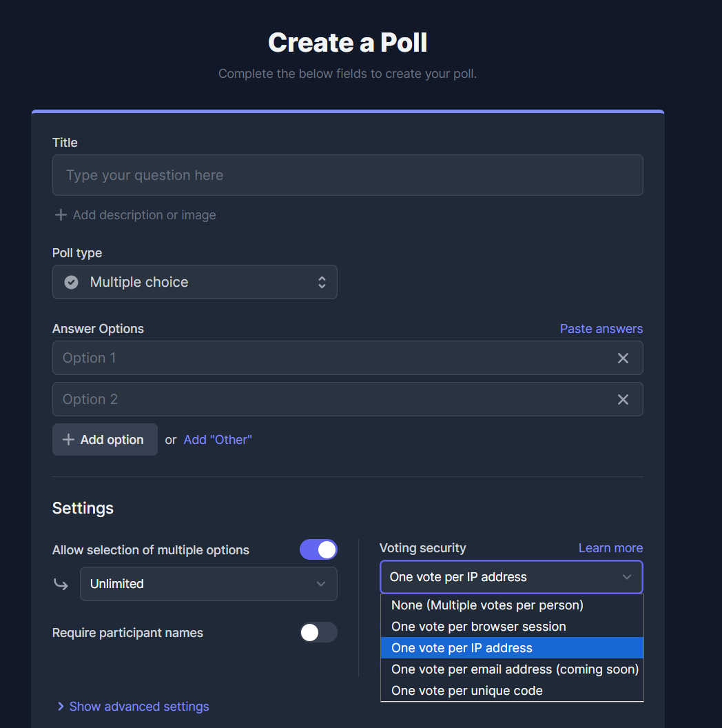Select One vote per IP address option

click(462, 648)
